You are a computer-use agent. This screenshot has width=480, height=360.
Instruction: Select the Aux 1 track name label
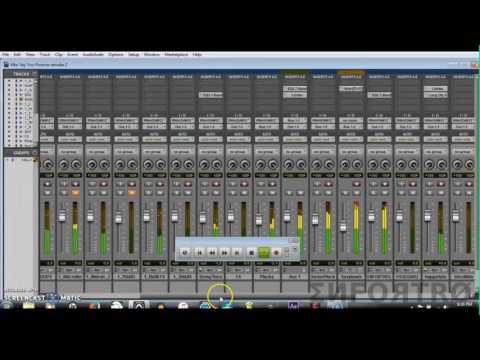pyautogui.click(x=295, y=277)
